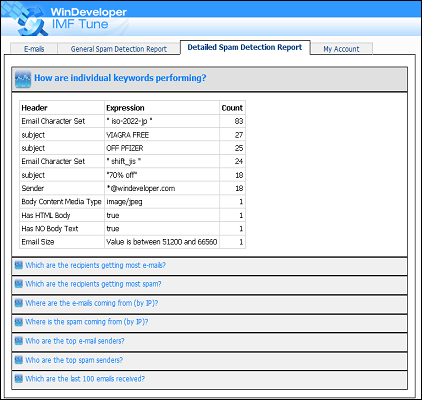This screenshot has width=422, height=400.
Task: Expand 'Where is the spam coming from (by IP)?'
Action: [x=209, y=322]
